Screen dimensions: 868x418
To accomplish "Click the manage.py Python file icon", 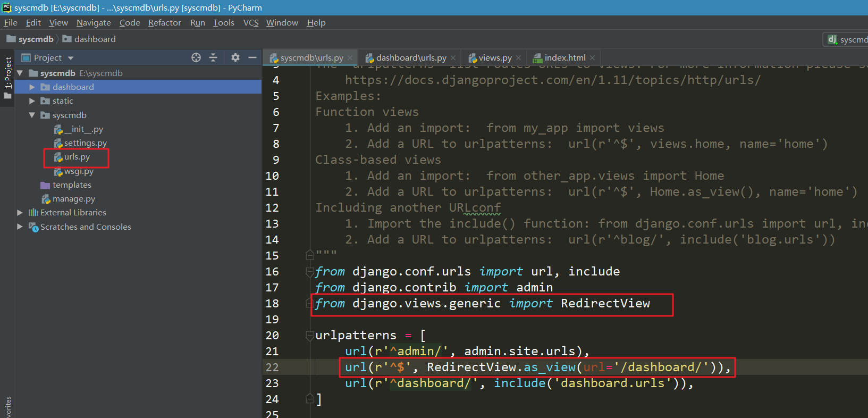I will coord(46,199).
